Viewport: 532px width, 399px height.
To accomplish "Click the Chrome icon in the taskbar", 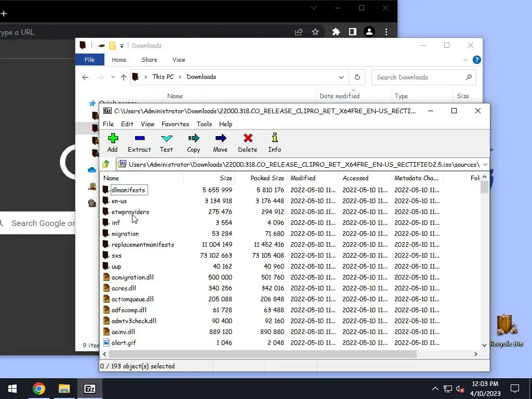I will point(38,389).
